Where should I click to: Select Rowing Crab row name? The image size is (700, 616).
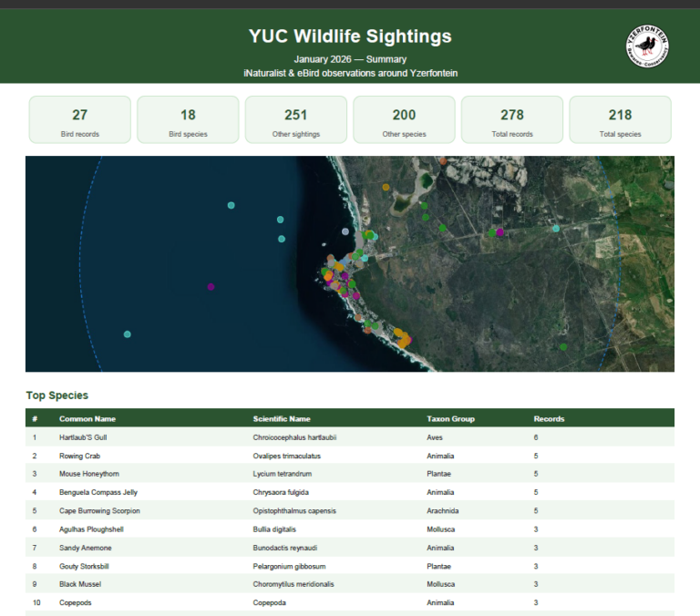coord(79,456)
